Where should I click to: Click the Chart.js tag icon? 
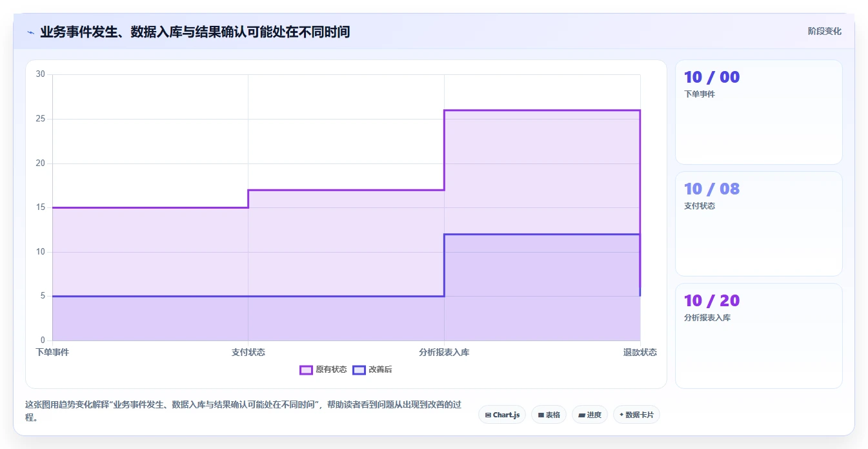488,415
